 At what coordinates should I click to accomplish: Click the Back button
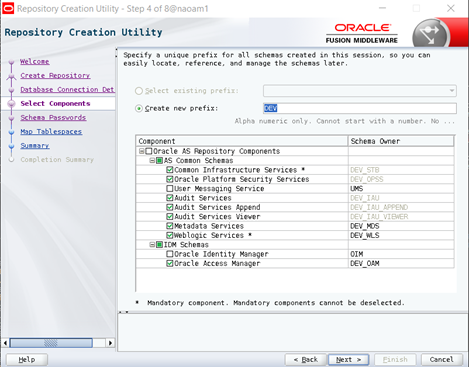pos(306,360)
